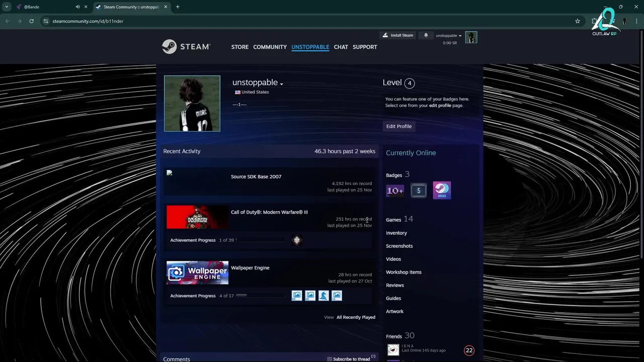Click the Edit Profile button
644x362 pixels.
pos(399,126)
